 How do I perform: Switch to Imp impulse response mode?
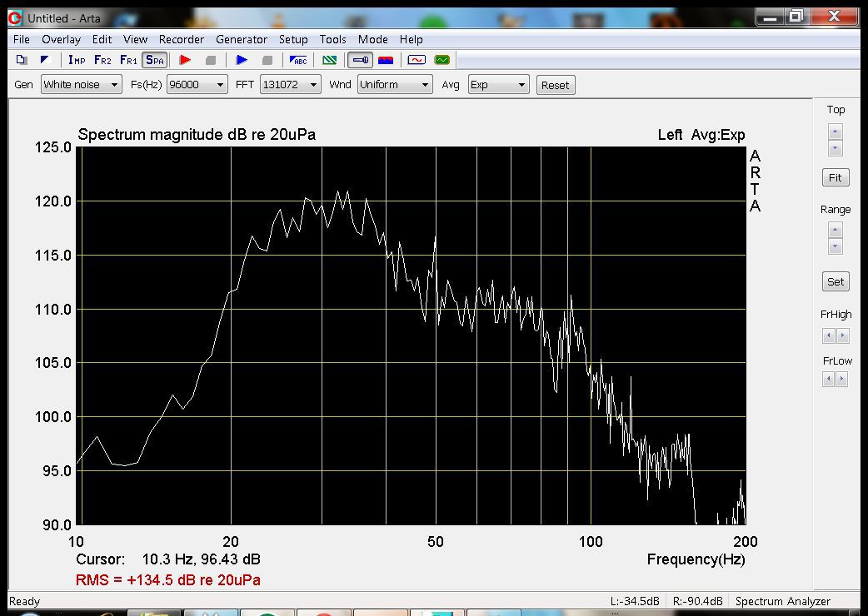77,60
